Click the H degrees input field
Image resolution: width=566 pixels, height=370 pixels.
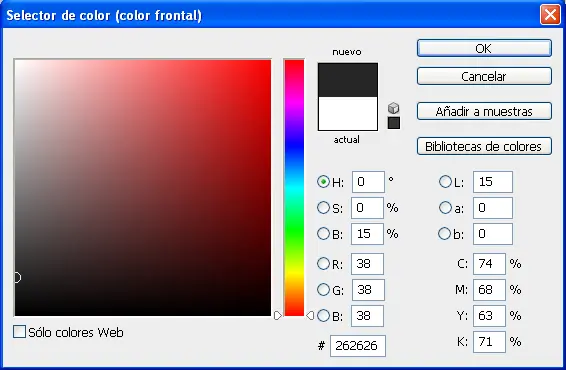368,182
